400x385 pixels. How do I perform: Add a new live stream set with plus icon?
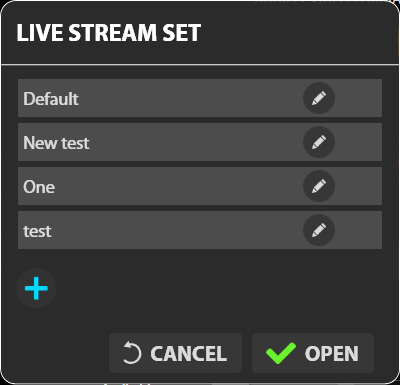[x=36, y=288]
